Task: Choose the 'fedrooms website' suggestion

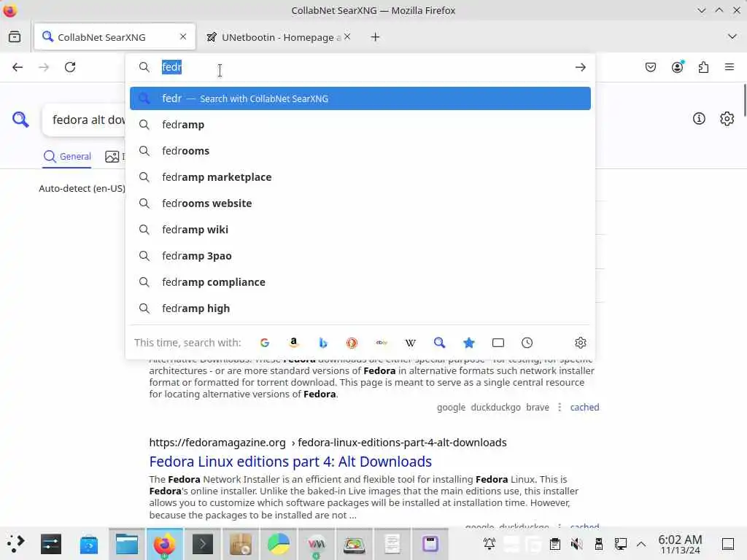Action: point(360,203)
